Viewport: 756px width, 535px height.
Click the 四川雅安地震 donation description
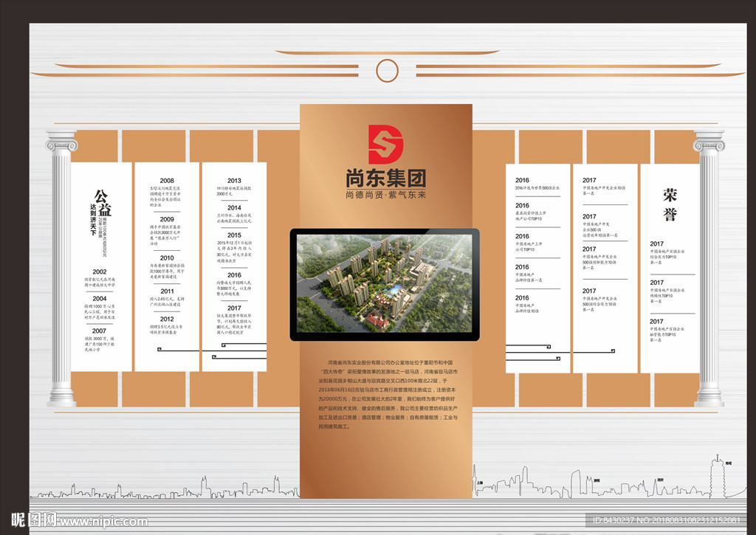pyautogui.click(x=234, y=191)
